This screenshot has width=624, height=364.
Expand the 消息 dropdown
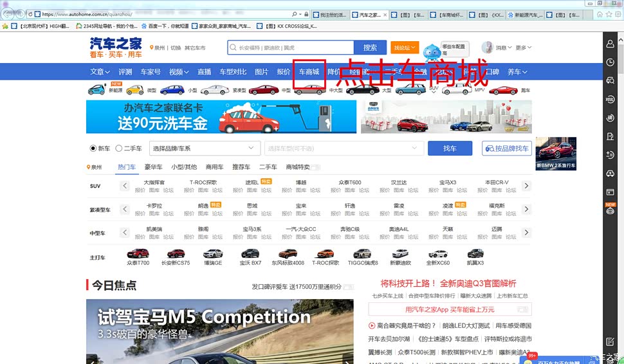(x=504, y=48)
